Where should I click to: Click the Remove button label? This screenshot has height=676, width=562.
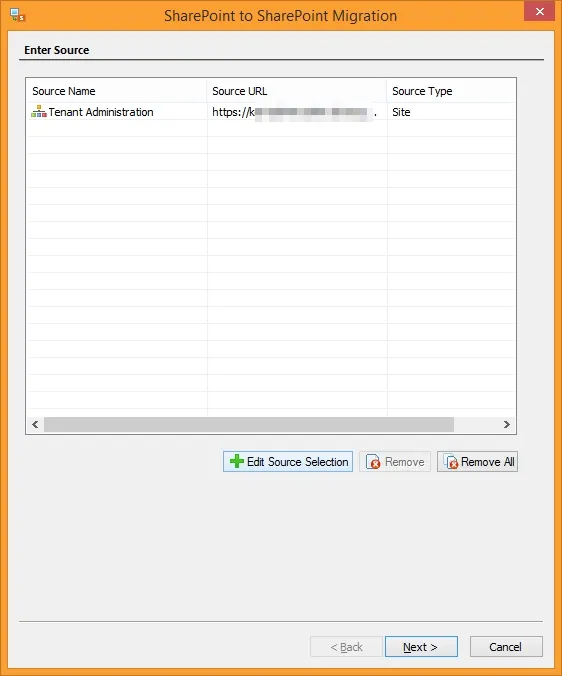click(x=404, y=462)
